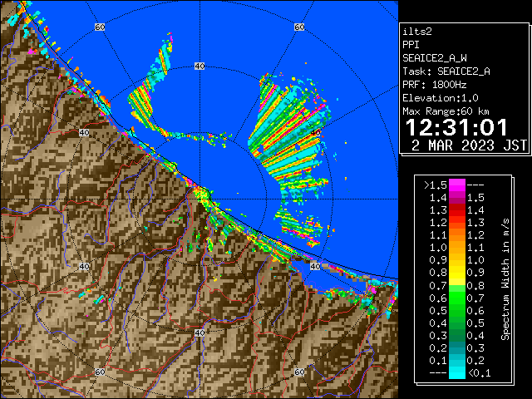Image resolution: width=532 pixels, height=399 pixels.
Task: Click the timestamp "12:31:01"
Action: click(456, 127)
